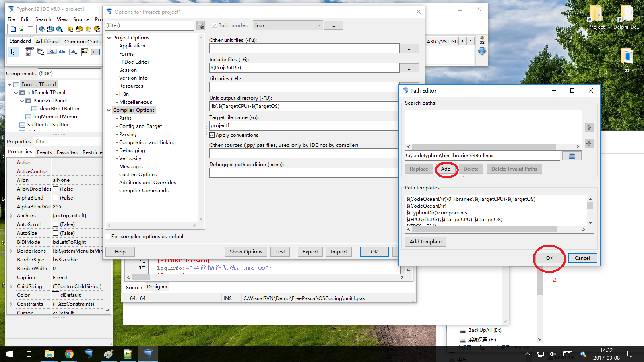Click the move path up arrow icon
The height and width of the screenshot is (362, 644).
[589, 128]
